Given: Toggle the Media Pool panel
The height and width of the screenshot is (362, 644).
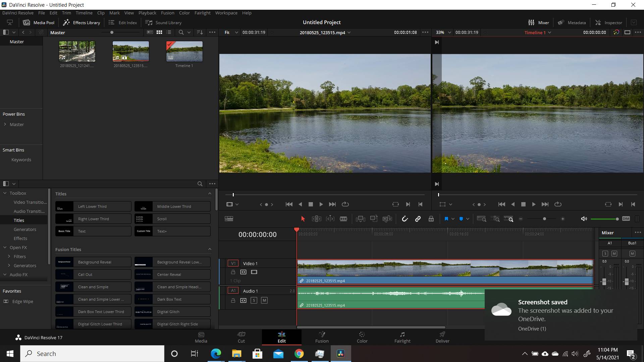Looking at the screenshot, I should pyautogui.click(x=39, y=22).
